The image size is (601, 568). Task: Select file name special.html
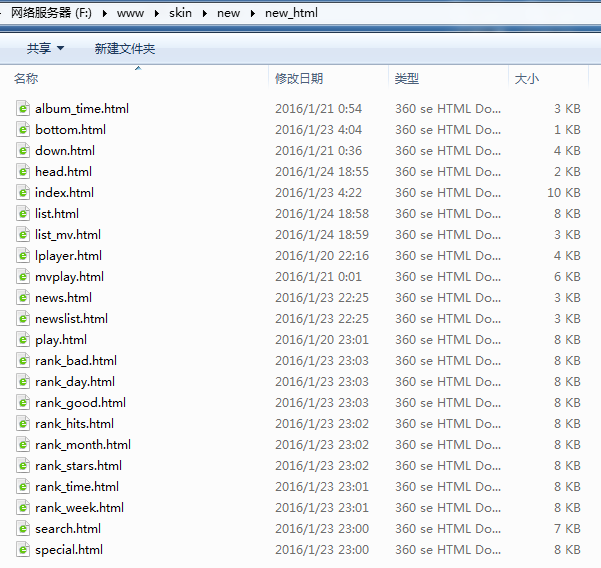pyautogui.click(x=69, y=550)
